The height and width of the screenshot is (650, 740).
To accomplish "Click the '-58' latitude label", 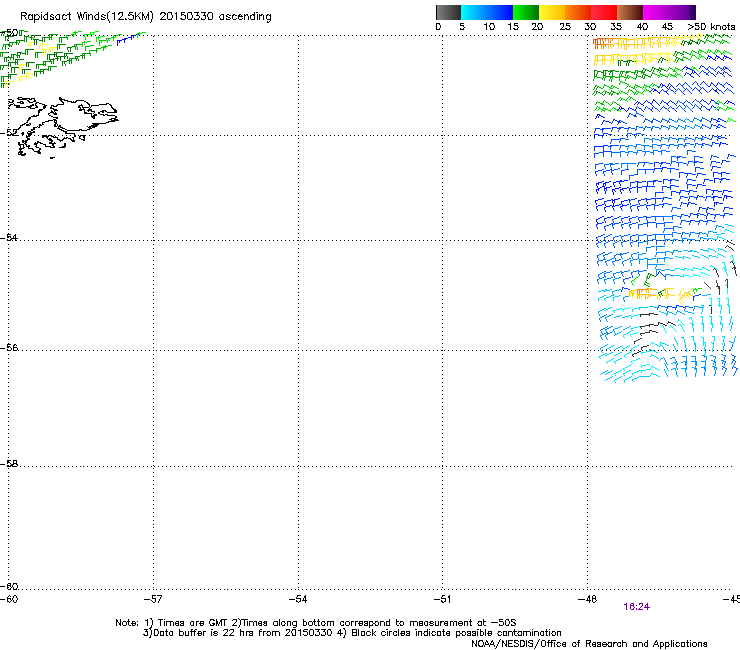I will (x=9, y=464).
